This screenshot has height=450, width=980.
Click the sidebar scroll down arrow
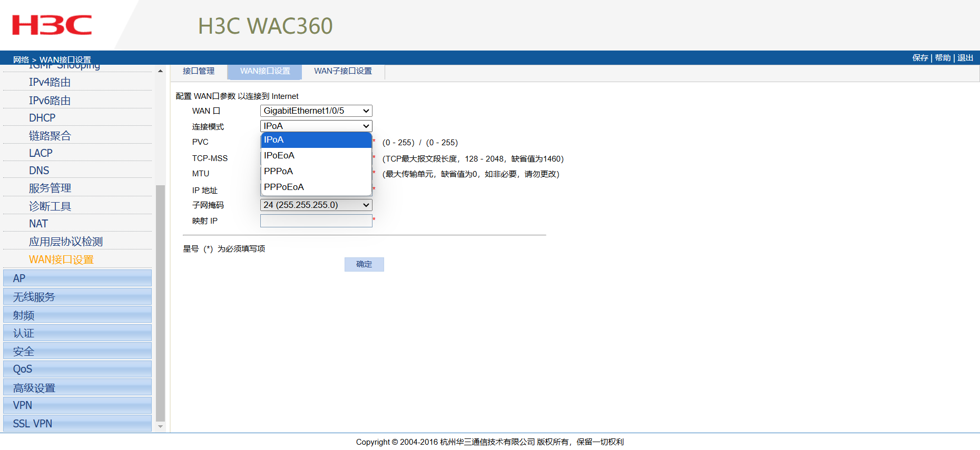click(161, 426)
